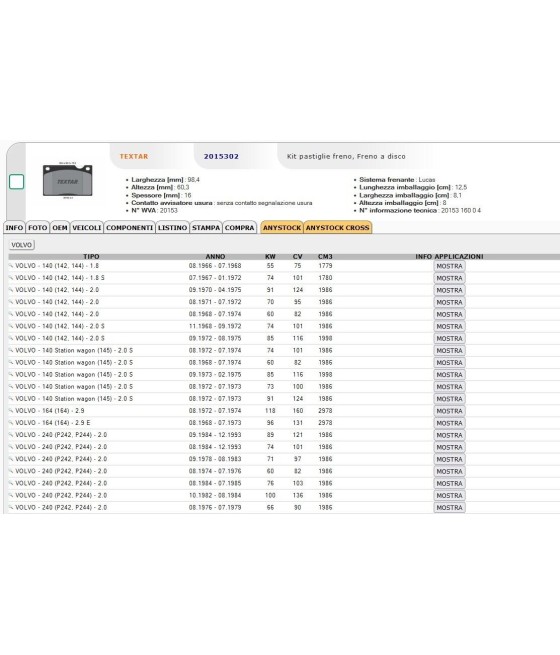Go to the STAMPA tab
The width and height of the screenshot is (560, 655).
(x=206, y=228)
